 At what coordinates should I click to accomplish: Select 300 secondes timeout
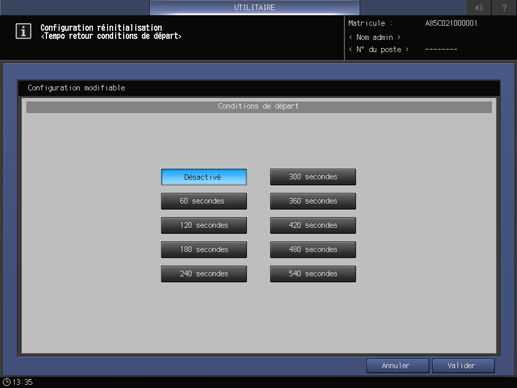[313, 177]
